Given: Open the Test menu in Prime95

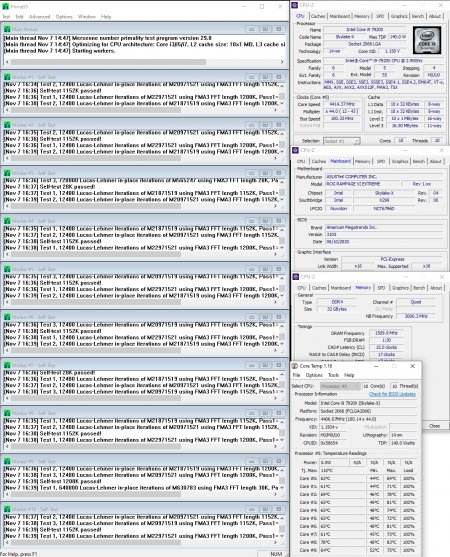Looking at the screenshot, I should point(6,17).
